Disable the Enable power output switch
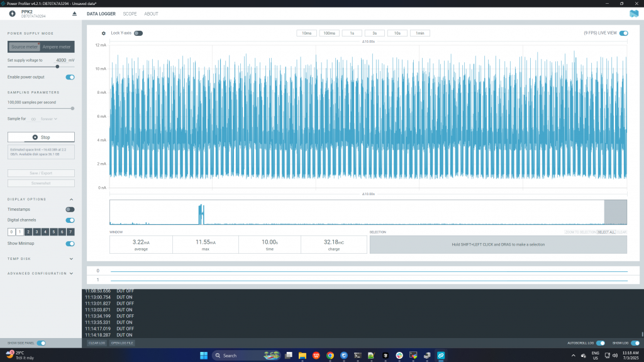Image resolution: width=644 pixels, height=362 pixels. [x=70, y=77]
